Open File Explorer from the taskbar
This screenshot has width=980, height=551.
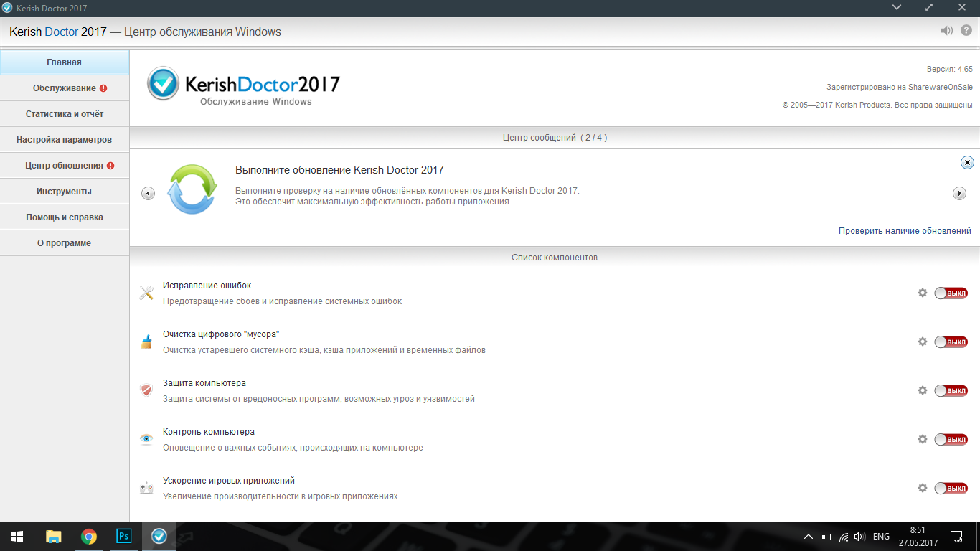[54, 536]
